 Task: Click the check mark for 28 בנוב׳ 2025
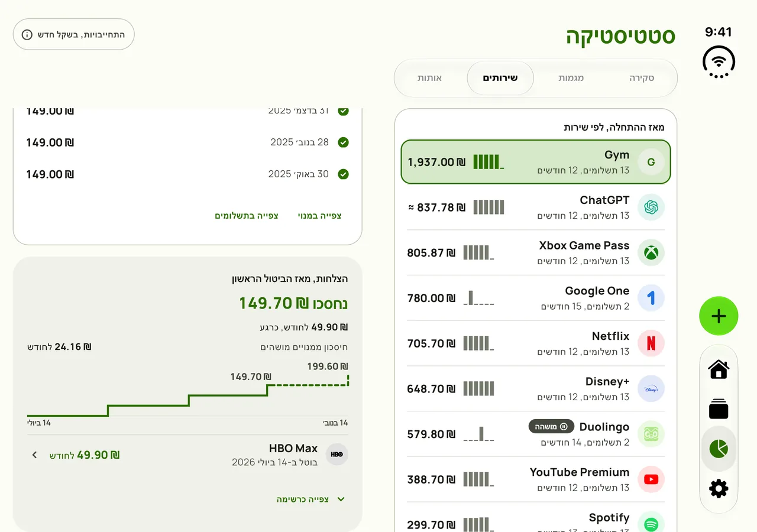pyautogui.click(x=343, y=142)
